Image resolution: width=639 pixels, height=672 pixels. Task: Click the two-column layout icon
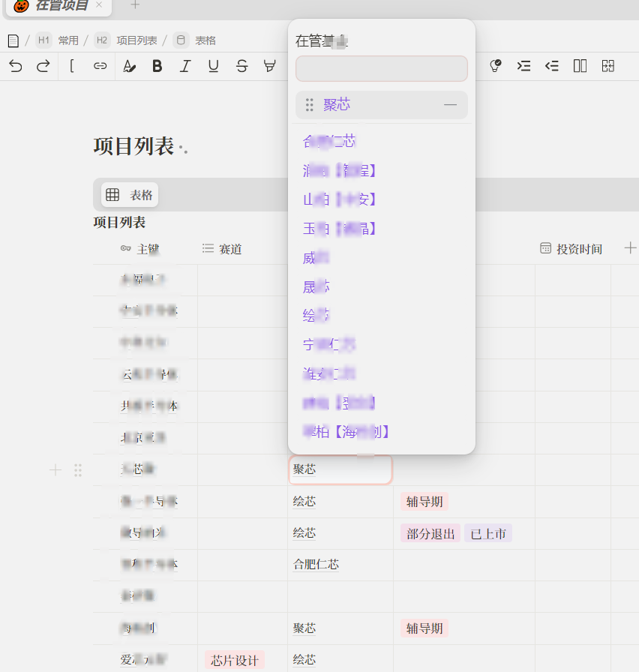click(x=580, y=66)
